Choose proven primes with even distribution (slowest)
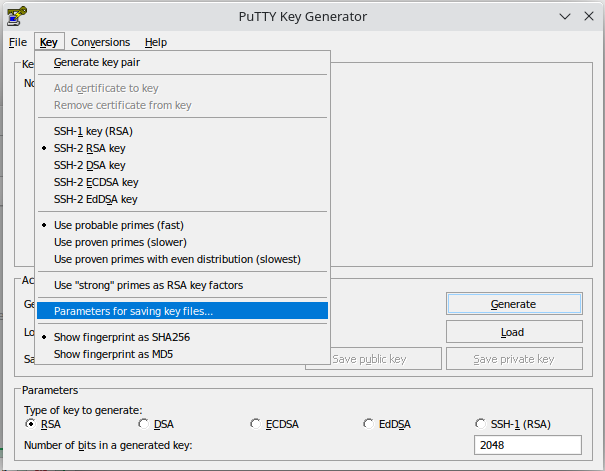The width and height of the screenshot is (605, 471). pos(182,259)
